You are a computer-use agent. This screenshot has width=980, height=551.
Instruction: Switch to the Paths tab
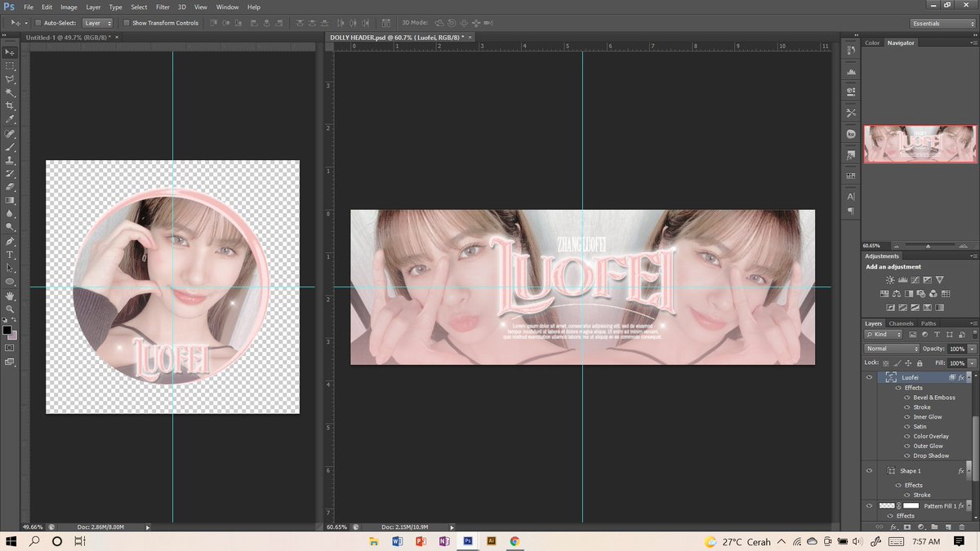pos(929,323)
